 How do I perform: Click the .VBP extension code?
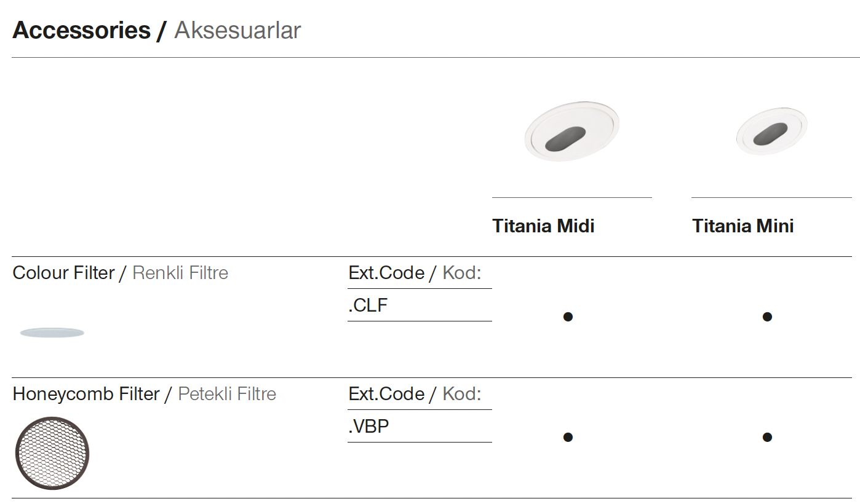pyautogui.click(x=368, y=427)
